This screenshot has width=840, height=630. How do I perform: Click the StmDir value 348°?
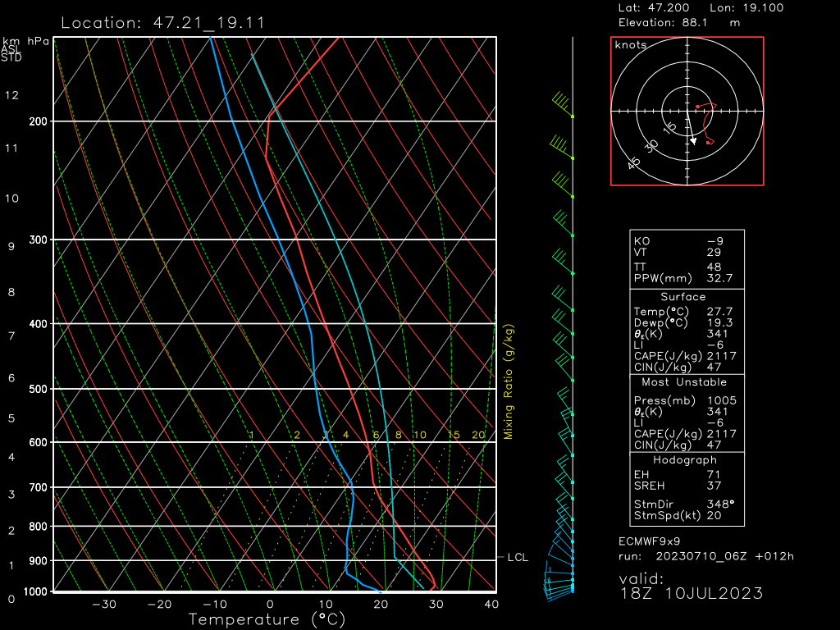(x=722, y=504)
